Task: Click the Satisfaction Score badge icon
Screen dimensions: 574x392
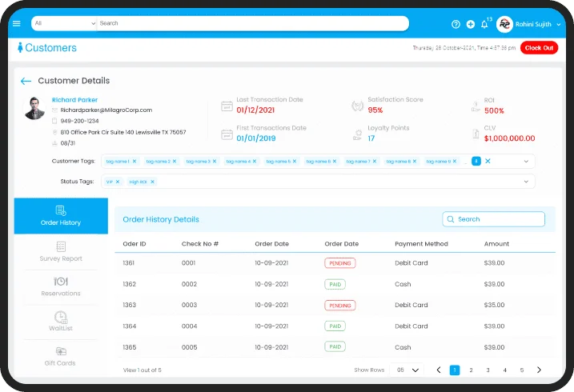Action: [357, 106]
